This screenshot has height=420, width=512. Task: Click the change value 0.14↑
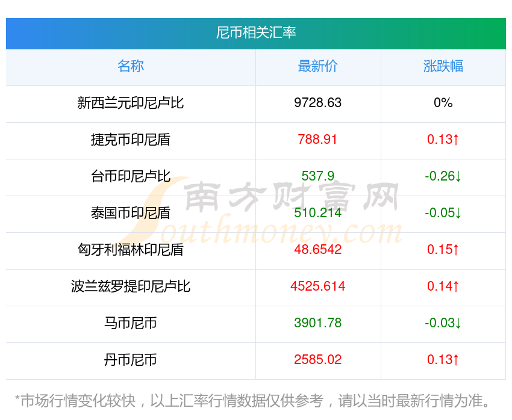pos(443,286)
